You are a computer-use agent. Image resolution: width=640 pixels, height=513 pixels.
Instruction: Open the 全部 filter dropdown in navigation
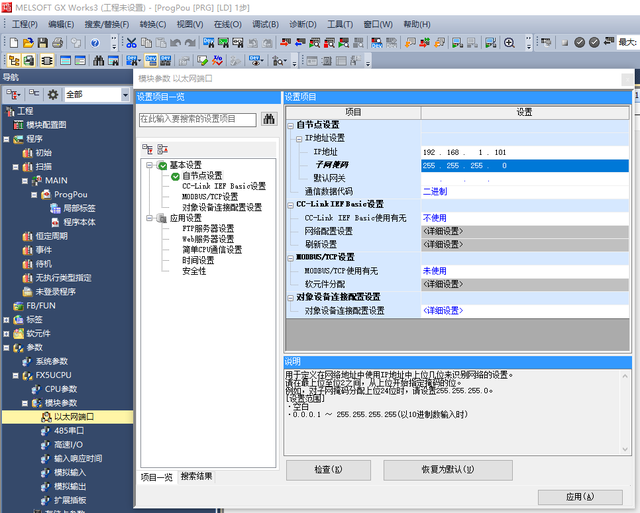(x=125, y=95)
